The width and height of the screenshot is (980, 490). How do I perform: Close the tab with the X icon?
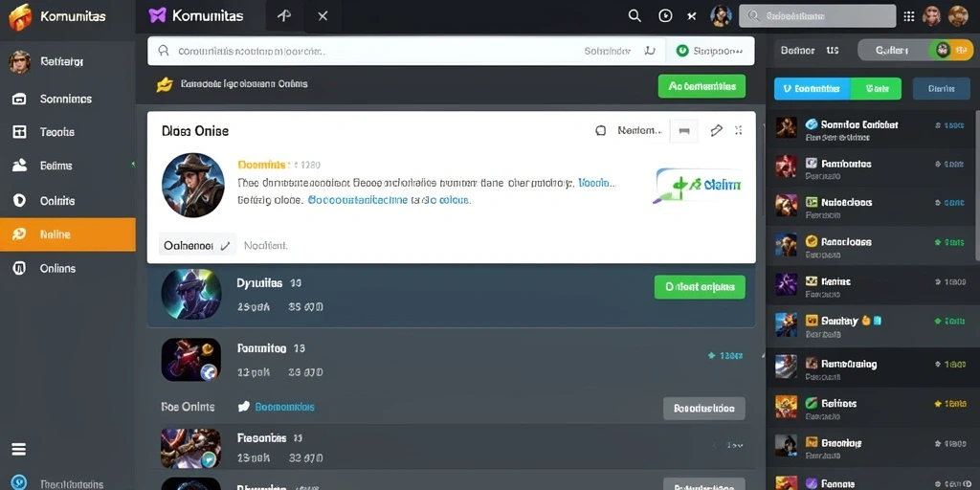coord(323,16)
